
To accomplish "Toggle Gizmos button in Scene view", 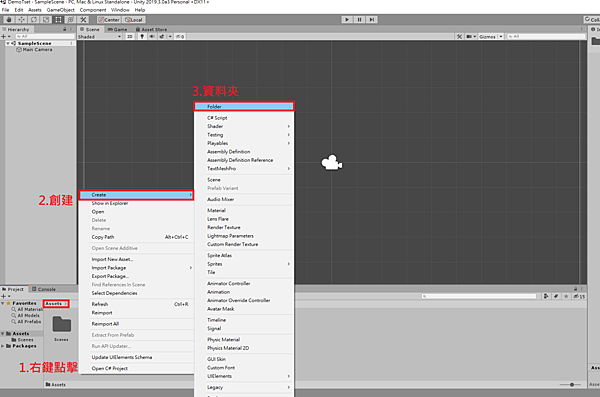I will [487, 36].
